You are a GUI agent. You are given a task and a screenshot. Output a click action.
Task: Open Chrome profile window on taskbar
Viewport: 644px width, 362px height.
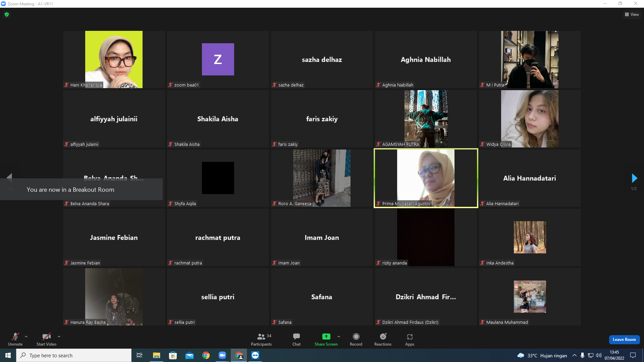coord(239,355)
